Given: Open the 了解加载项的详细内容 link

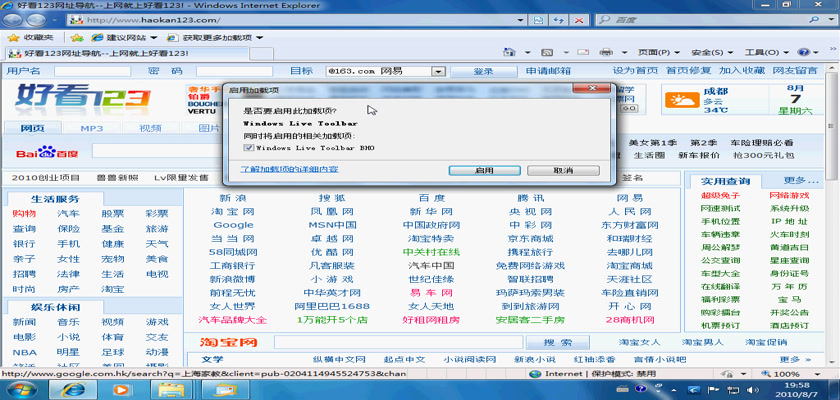Looking at the screenshot, I should pyautogui.click(x=289, y=170).
